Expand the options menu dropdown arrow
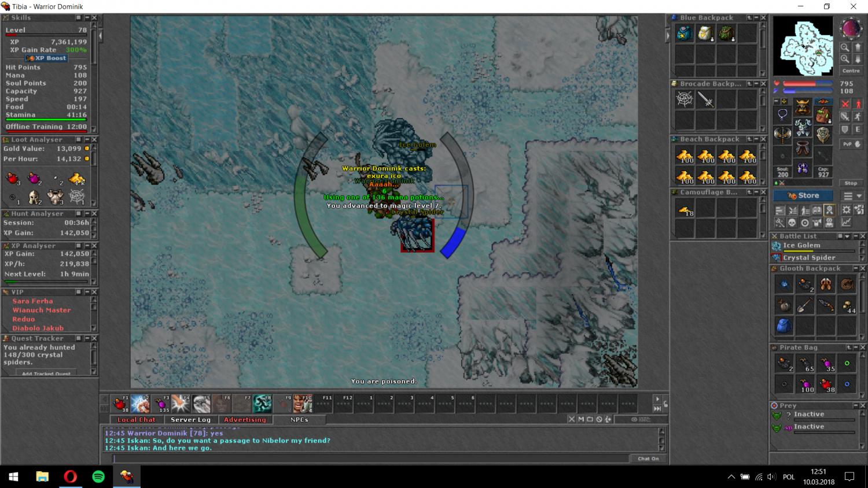This screenshot has height=488, width=868. point(859,196)
